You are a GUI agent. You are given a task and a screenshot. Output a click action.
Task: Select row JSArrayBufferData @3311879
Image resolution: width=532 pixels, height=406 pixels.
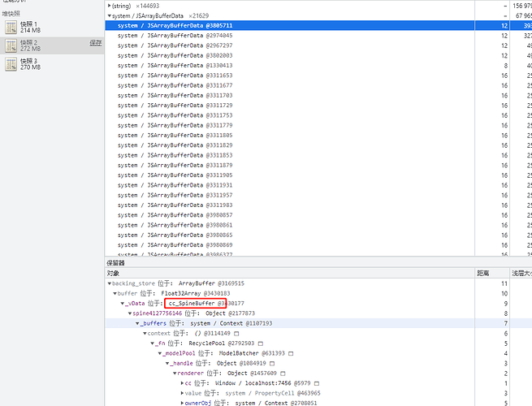point(318,165)
